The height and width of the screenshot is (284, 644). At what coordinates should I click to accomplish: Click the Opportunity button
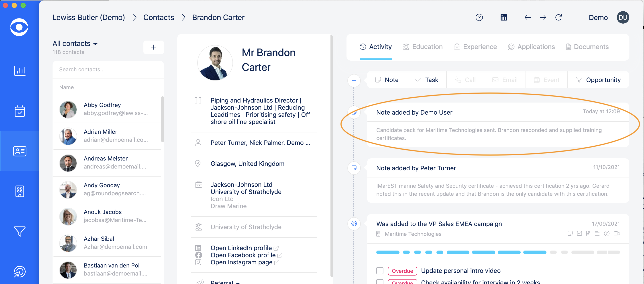598,80
